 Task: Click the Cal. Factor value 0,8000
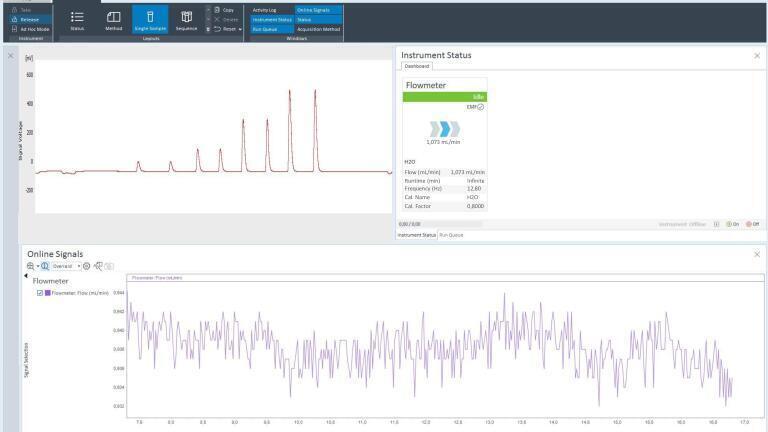[x=475, y=206]
